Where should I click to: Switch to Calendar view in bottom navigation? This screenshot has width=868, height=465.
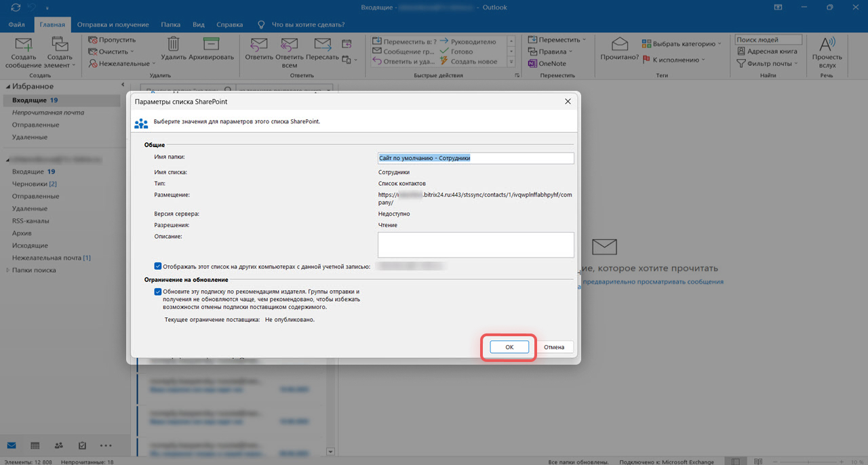pos(35,445)
